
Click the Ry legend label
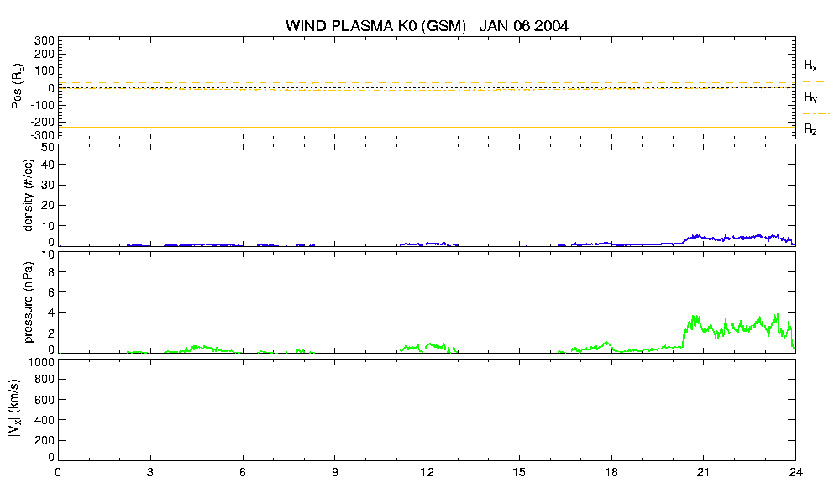click(x=810, y=97)
